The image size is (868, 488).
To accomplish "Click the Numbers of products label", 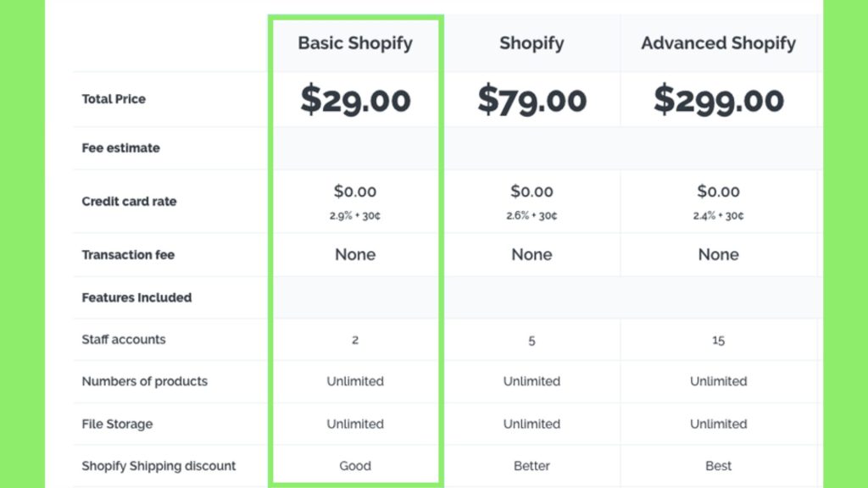I will (144, 381).
